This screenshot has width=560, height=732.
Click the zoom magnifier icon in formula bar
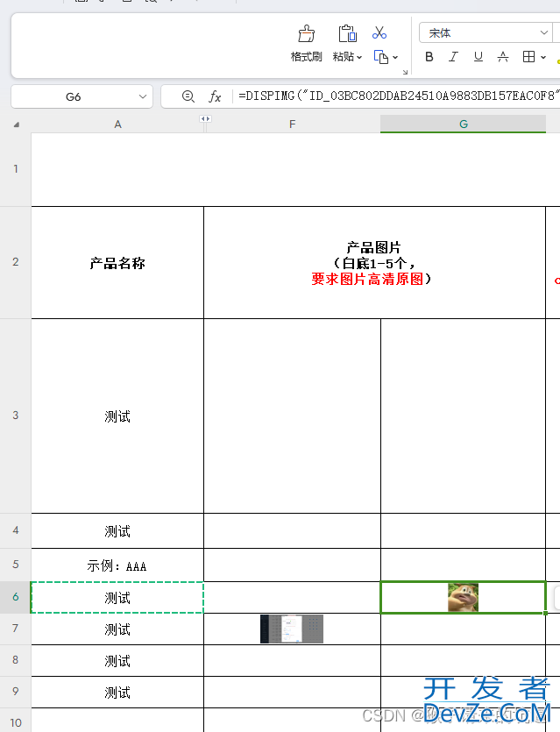coord(188,96)
